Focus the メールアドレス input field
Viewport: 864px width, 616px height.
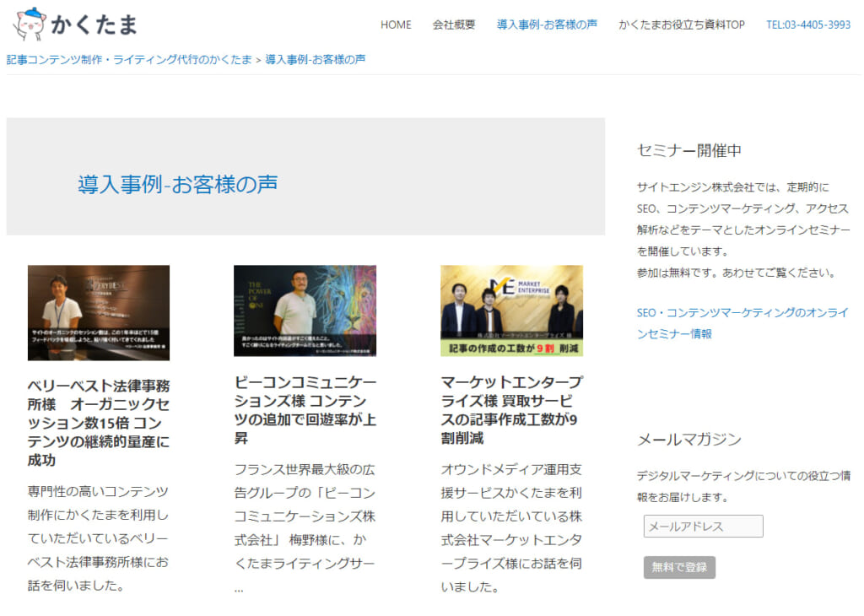click(703, 527)
